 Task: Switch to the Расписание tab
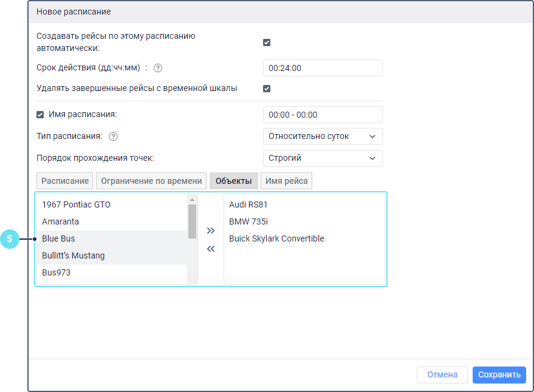[66, 181]
